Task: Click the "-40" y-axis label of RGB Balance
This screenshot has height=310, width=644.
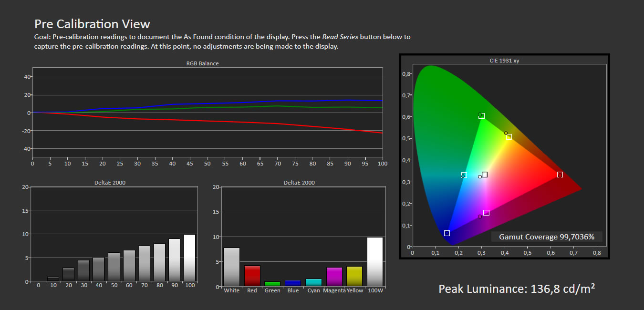Action: pos(27,149)
